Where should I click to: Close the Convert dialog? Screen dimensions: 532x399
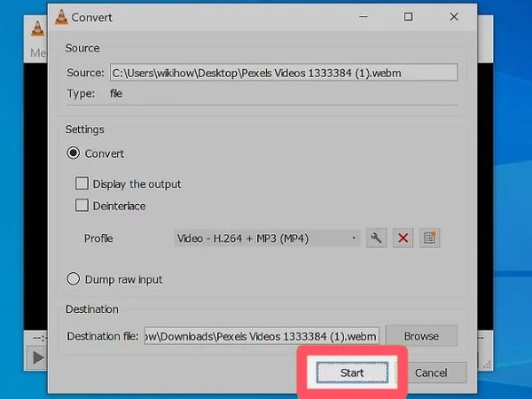point(454,17)
